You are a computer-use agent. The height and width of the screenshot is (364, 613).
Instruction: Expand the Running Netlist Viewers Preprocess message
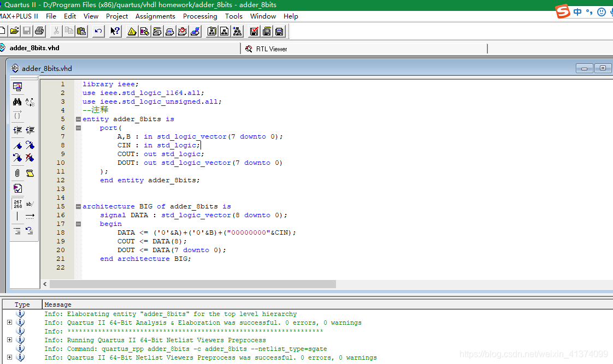point(9,340)
